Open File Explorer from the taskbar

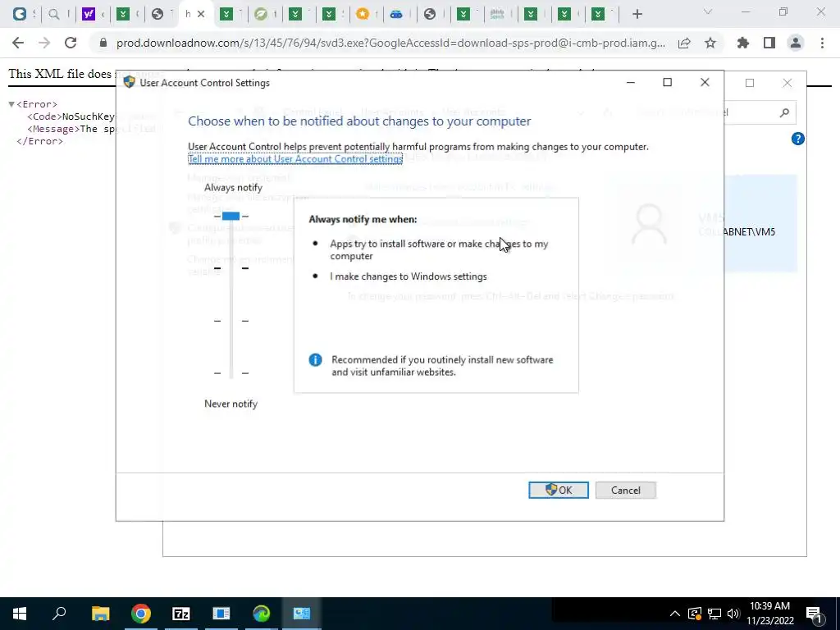point(100,614)
